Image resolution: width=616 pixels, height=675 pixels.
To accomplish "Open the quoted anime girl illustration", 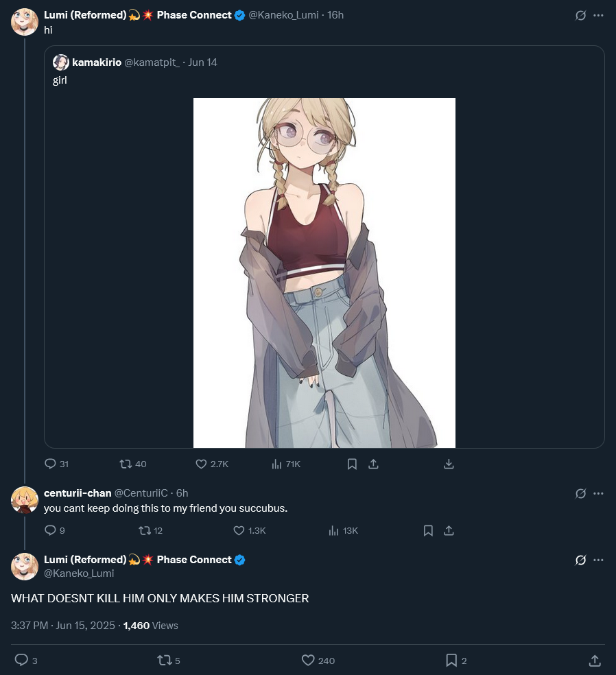I will (324, 273).
